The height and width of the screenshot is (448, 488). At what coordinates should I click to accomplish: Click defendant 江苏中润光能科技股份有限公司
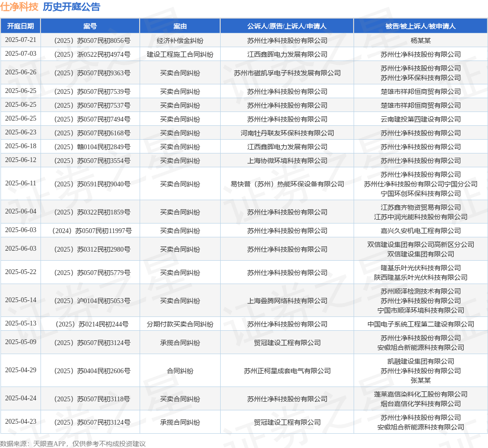(420, 217)
